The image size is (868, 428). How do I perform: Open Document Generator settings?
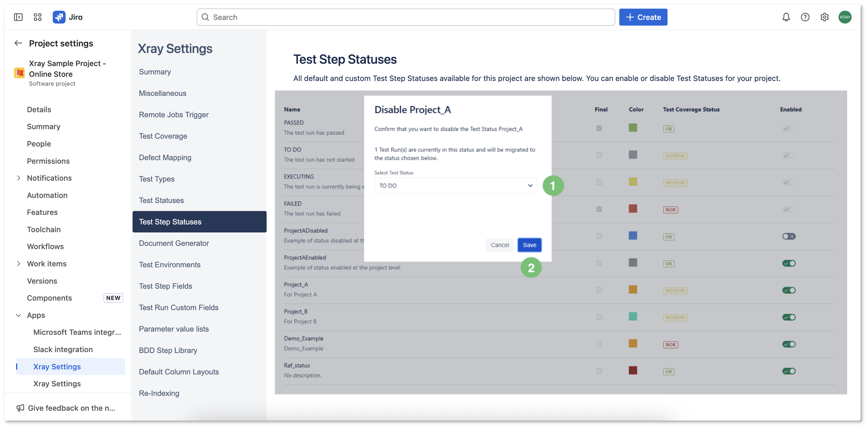pyautogui.click(x=174, y=243)
